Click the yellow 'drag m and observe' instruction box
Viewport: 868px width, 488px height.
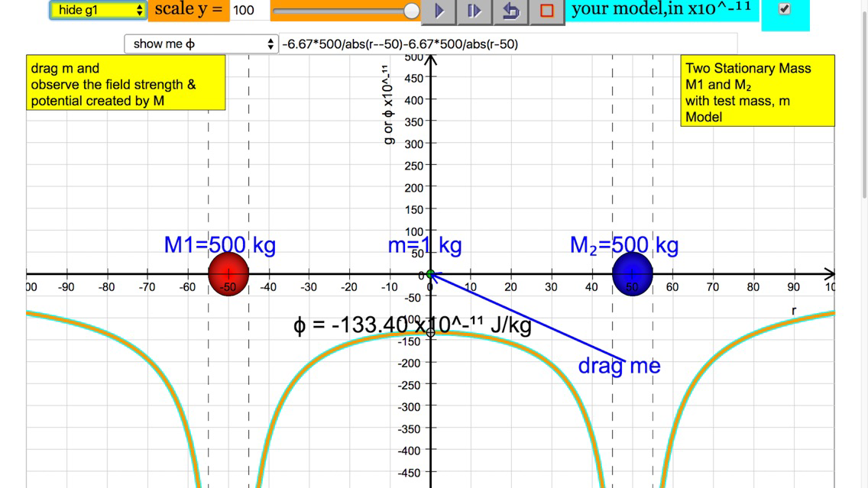[125, 82]
